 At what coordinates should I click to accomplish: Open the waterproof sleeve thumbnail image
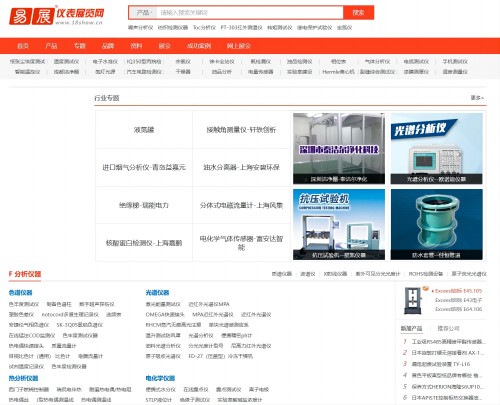(x=437, y=224)
